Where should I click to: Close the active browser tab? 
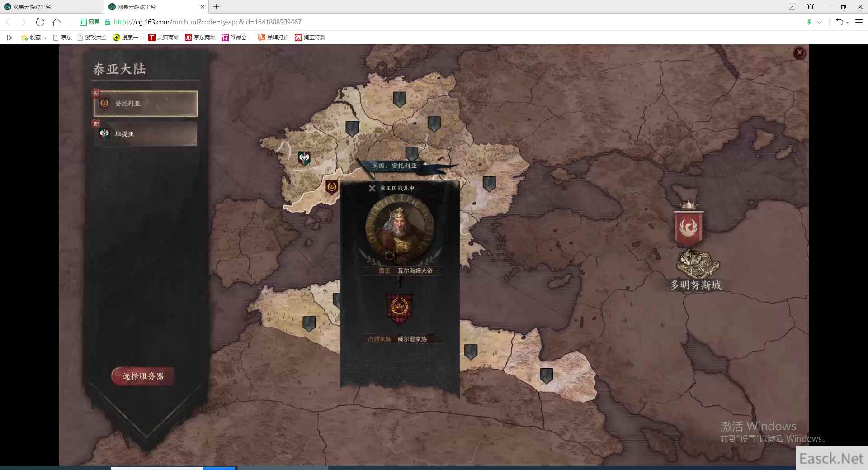pos(203,7)
